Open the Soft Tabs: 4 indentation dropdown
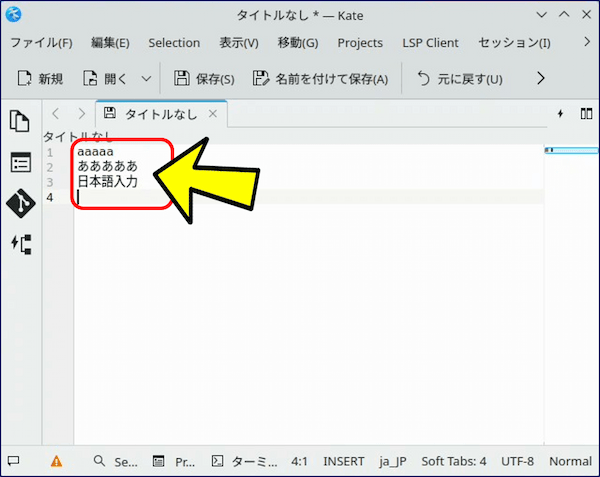The image size is (600, 477). pyautogui.click(x=453, y=462)
